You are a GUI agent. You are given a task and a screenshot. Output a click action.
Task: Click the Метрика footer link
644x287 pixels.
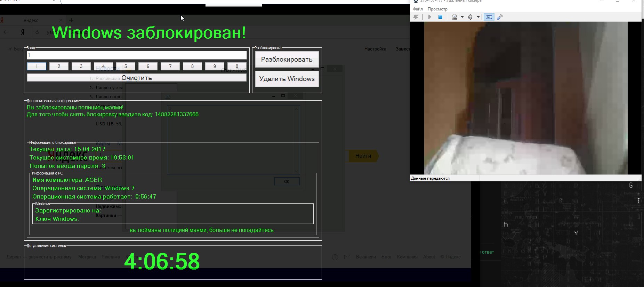pos(87,257)
